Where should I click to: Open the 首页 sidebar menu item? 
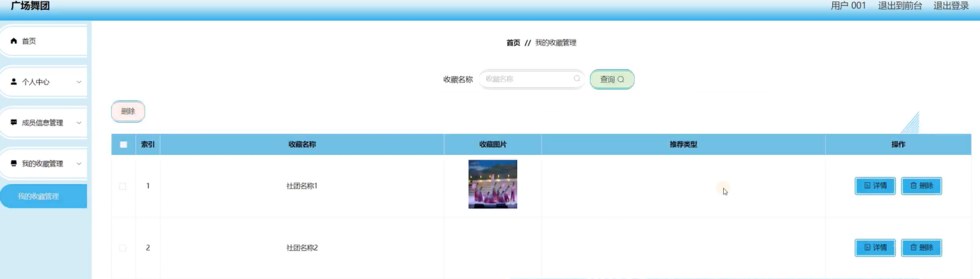(x=43, y=41)
